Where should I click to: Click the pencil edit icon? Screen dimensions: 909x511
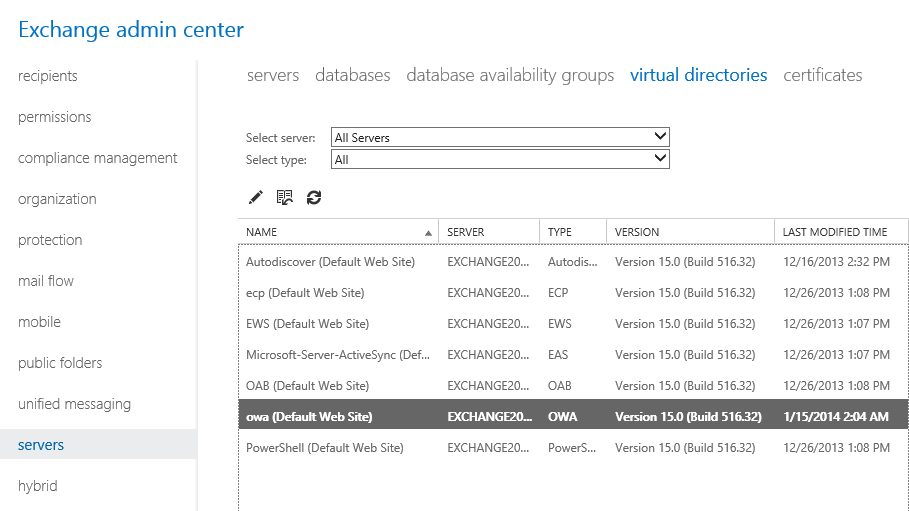pos(255,197)
